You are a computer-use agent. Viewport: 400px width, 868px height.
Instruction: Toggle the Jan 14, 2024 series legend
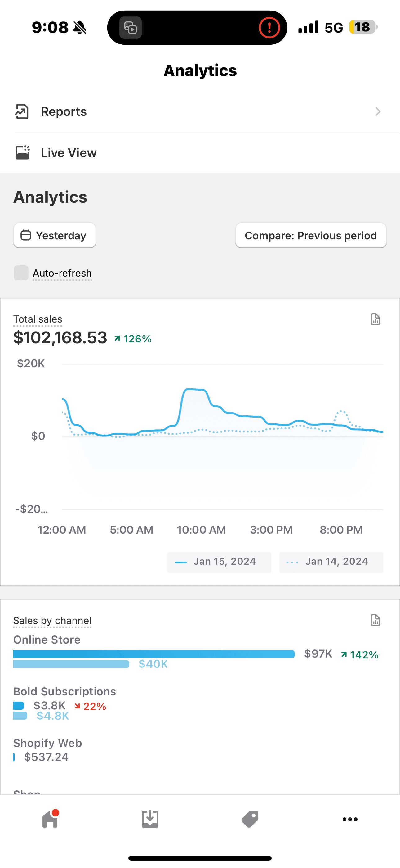(331, 562)
